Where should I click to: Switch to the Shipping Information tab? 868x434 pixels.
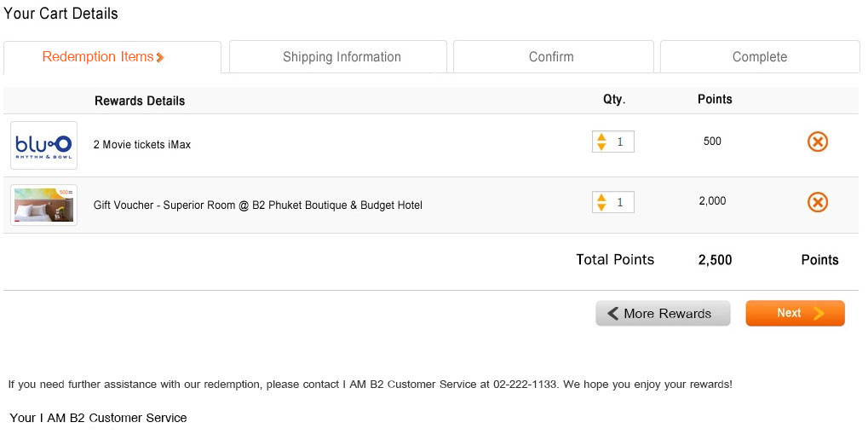click(337, 56)
